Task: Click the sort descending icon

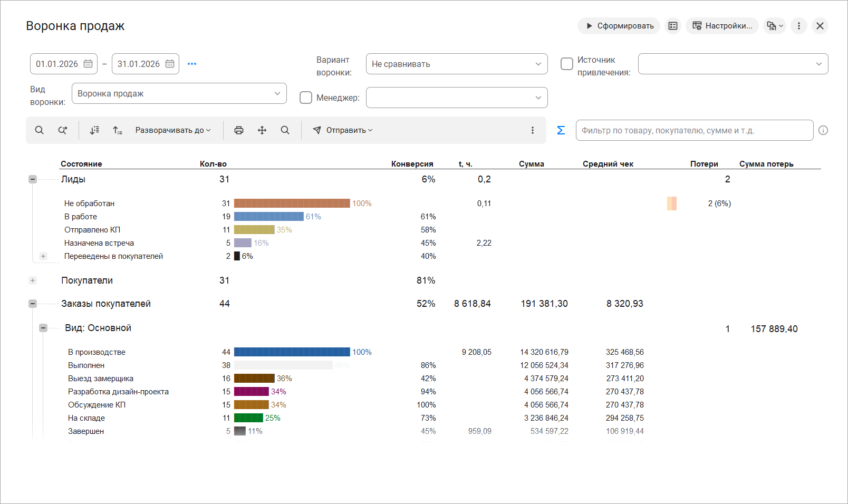Action: click(x=94, y=130)
